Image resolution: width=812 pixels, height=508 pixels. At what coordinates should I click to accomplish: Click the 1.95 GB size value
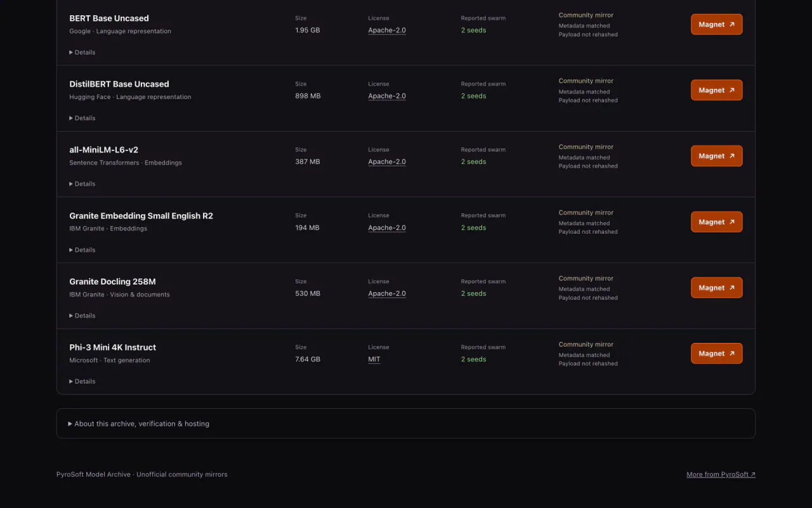tap(308, 30)
